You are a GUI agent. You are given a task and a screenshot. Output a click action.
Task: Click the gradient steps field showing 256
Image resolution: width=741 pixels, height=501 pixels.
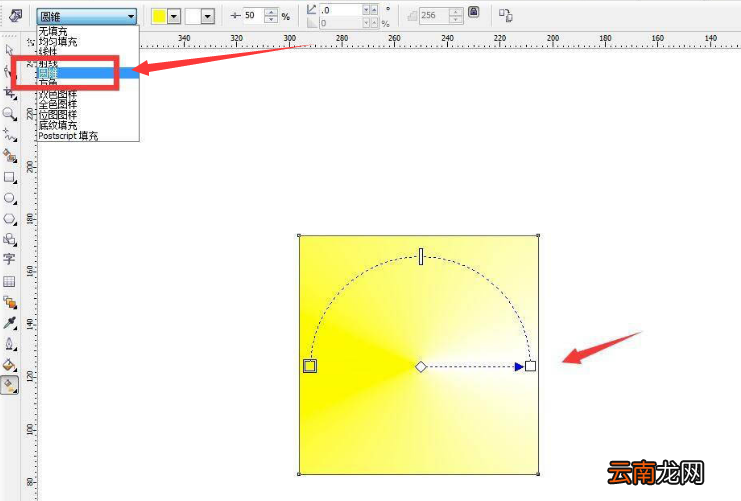[434, 16]
